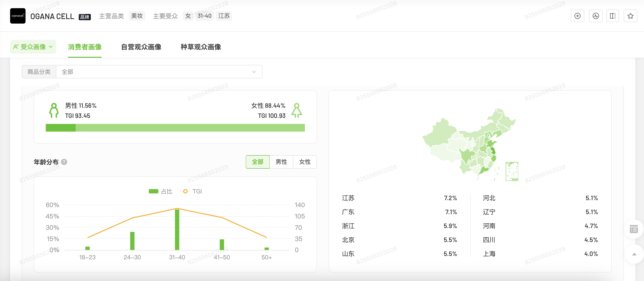Image resolution: width=644 pixels, height=281 pixels.
Task: Click the star icon to favorite OGANA CELL
Action: tap(631, 16)
